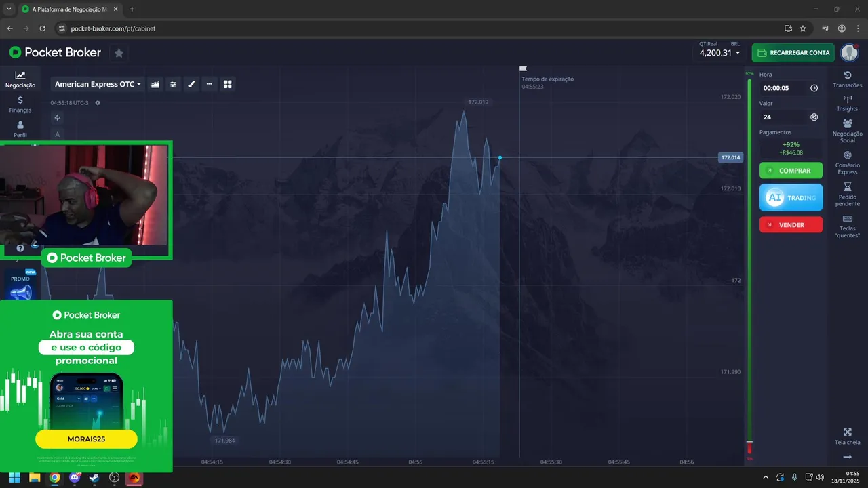Enter Tela cheia fullscreen mode

coord(848,436)
